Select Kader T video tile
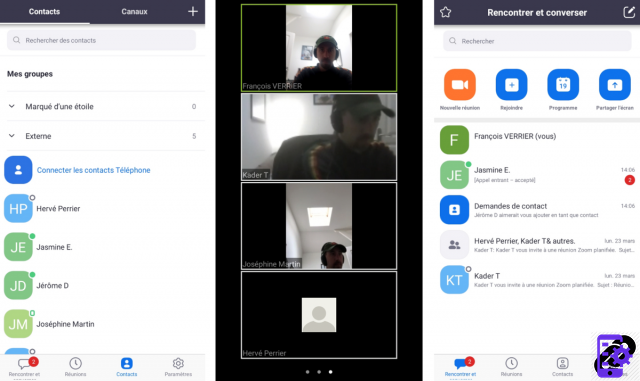Image resolution: width=640 pixels, height=381 pixels. pos(319,137)
